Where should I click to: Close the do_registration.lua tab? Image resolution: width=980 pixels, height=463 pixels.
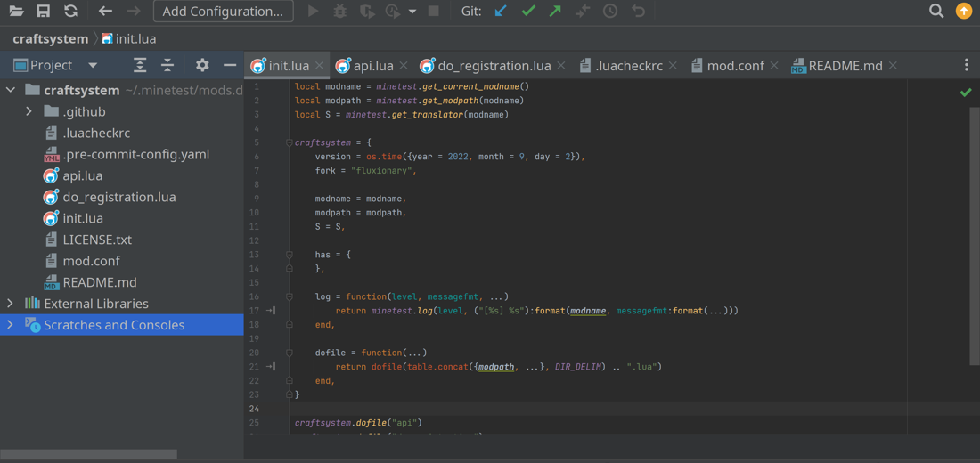pyautogui.click(x=560, y=66)
